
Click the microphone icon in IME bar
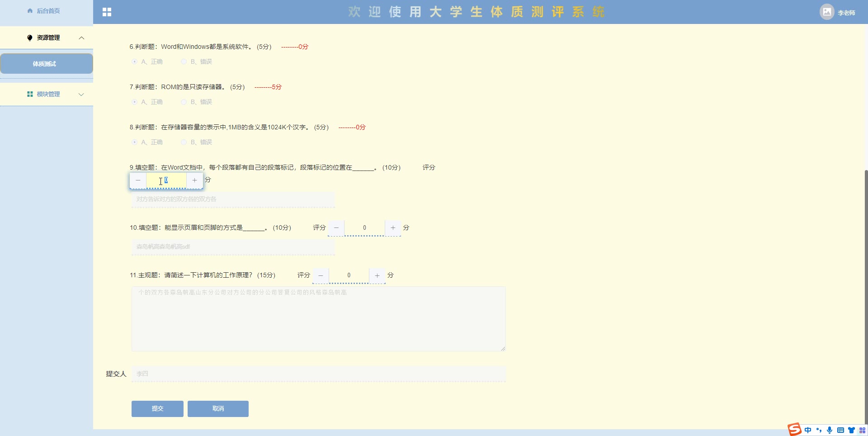tap(830, 430)
